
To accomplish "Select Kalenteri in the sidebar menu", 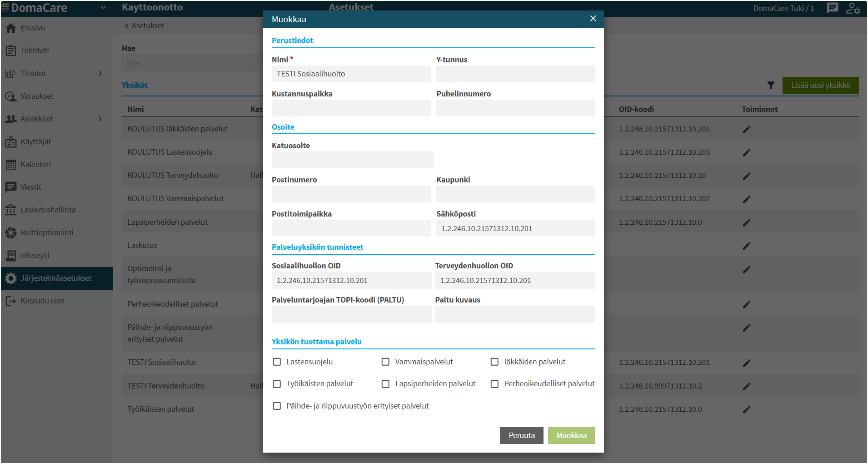I will (x=35, y=164).
